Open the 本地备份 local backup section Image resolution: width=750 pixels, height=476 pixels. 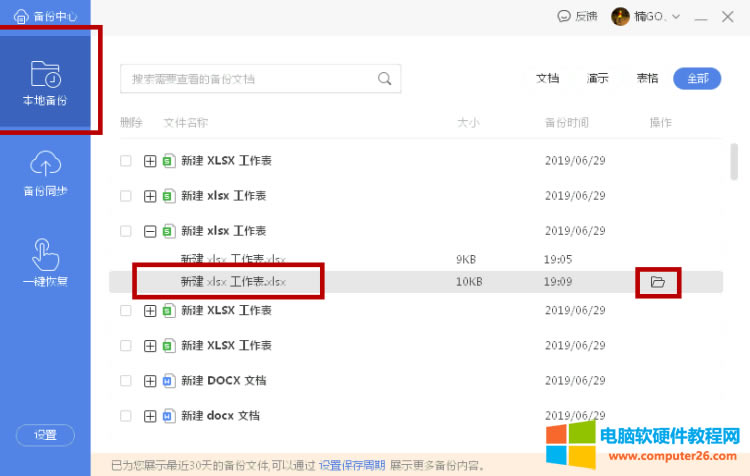(x=45, y=82)
